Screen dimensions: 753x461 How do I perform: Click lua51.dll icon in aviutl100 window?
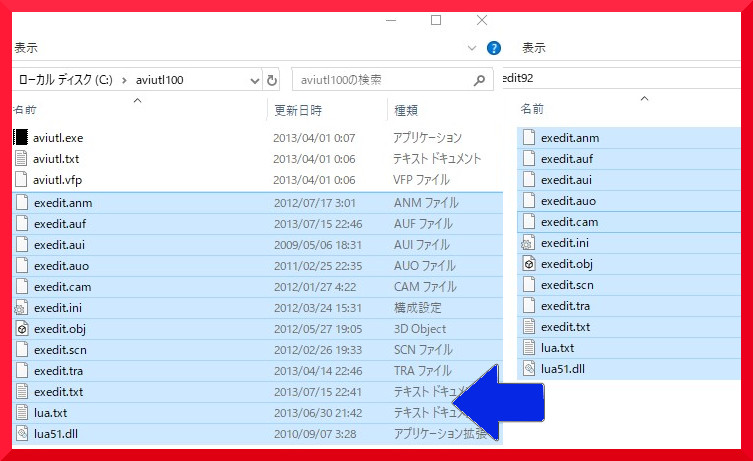(x=22, y=434)
